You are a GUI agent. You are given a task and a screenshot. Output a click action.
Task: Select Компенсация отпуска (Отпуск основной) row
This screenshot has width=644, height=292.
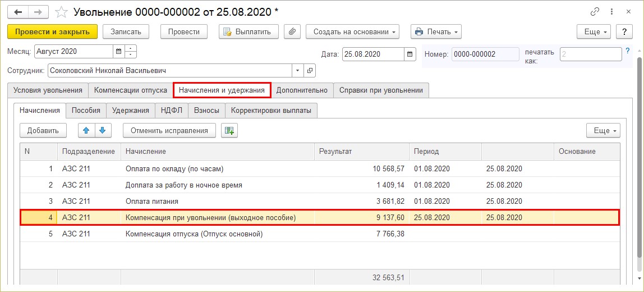(x=320, y=234)
